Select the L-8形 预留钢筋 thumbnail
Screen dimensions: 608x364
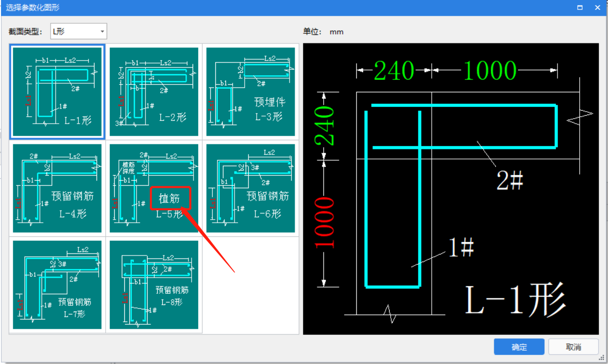(154, 285)
